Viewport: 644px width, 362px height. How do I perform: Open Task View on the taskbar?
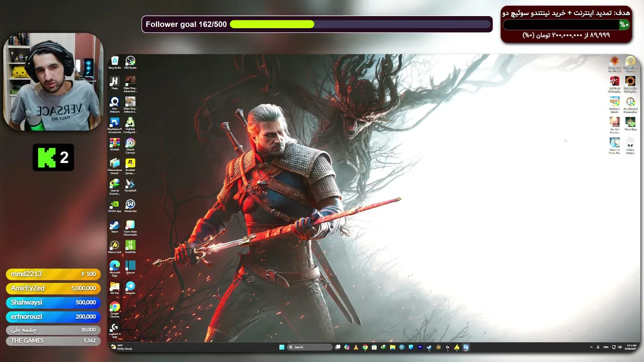tap(339, 347)
